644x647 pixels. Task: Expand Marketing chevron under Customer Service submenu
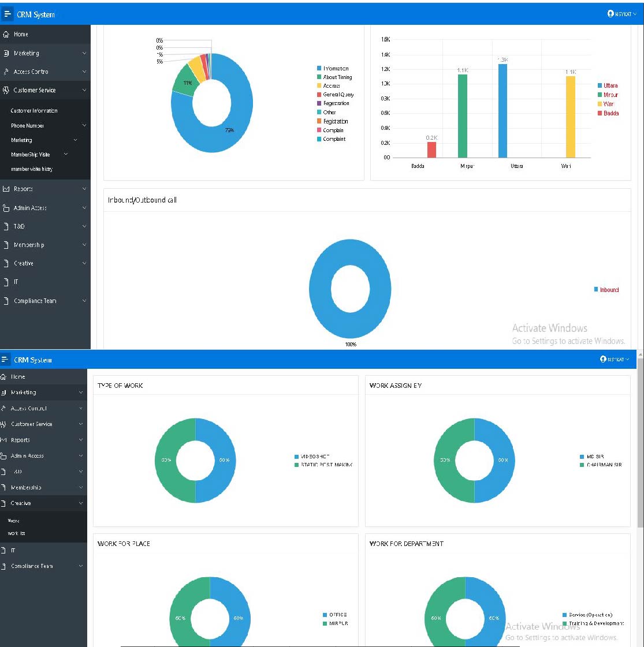pyautogui.click(x=76, y=140)
